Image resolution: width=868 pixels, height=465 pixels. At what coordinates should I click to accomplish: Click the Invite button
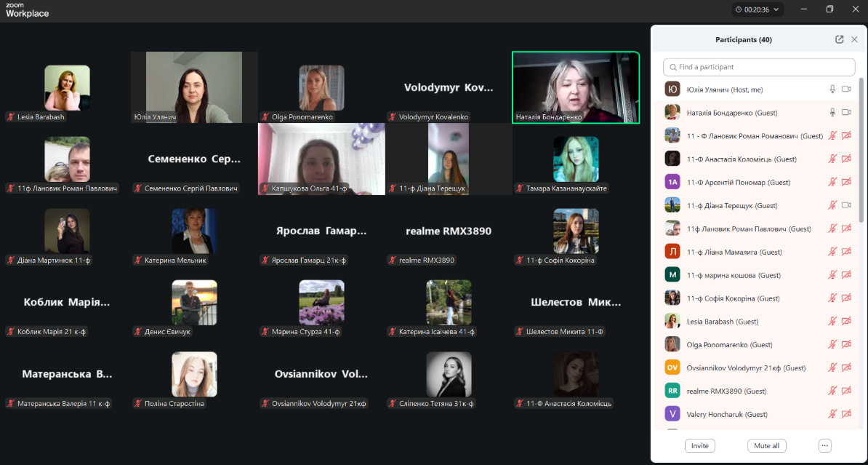coord(699,445)
